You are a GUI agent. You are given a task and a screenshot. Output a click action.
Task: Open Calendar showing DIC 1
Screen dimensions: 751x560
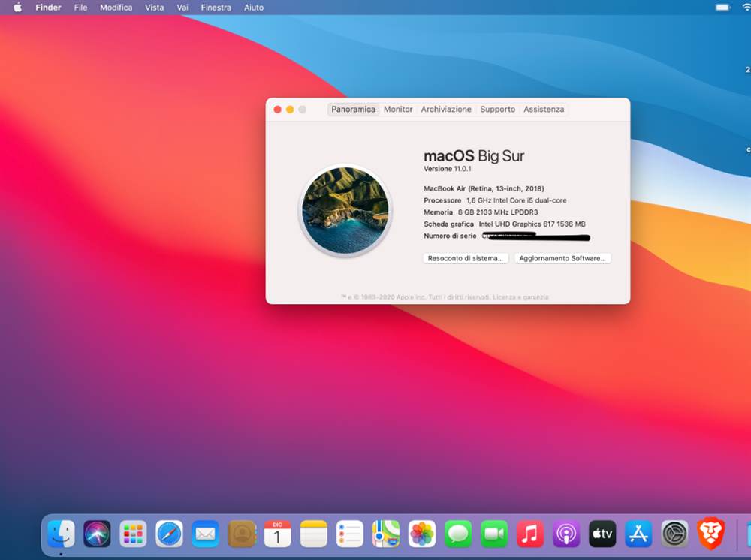277,534
